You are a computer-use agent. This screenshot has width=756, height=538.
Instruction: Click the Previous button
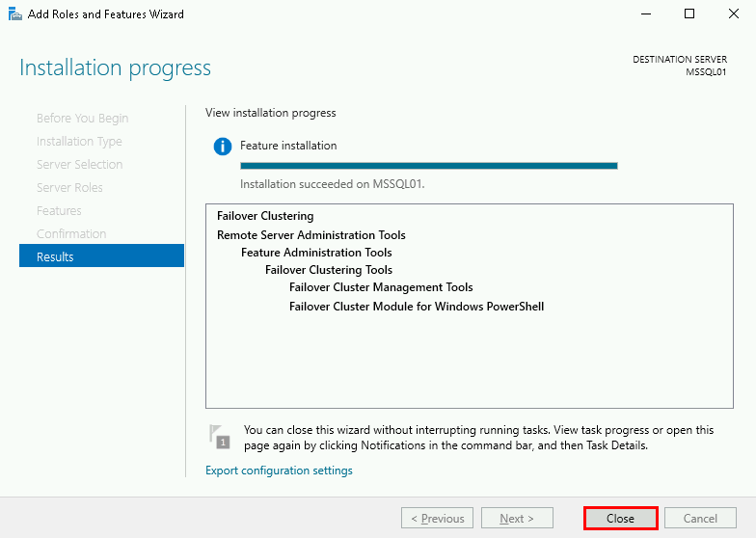click(437, 519)
